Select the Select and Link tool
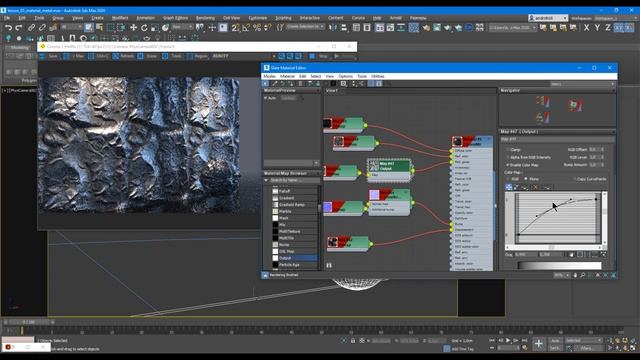640x360 pixels. (31, 28)
